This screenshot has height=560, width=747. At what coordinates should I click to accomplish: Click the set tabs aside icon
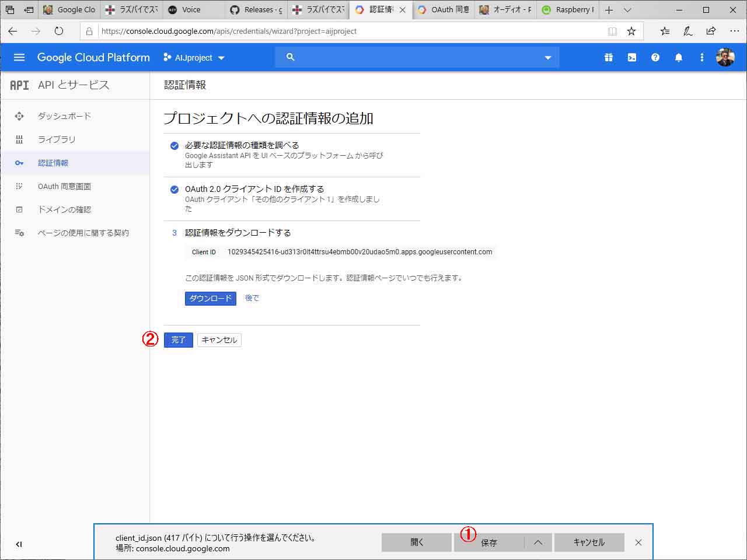[28, 10]
